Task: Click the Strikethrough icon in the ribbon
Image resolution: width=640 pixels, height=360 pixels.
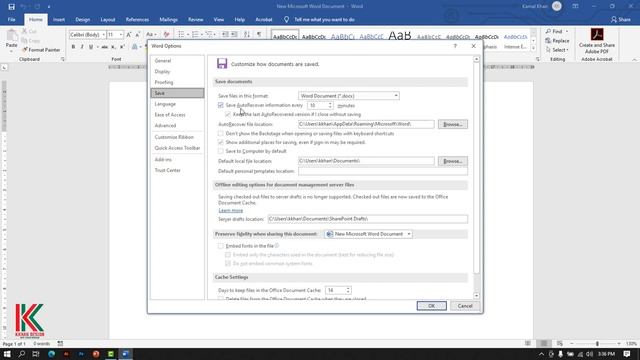Action: [104, 47]
